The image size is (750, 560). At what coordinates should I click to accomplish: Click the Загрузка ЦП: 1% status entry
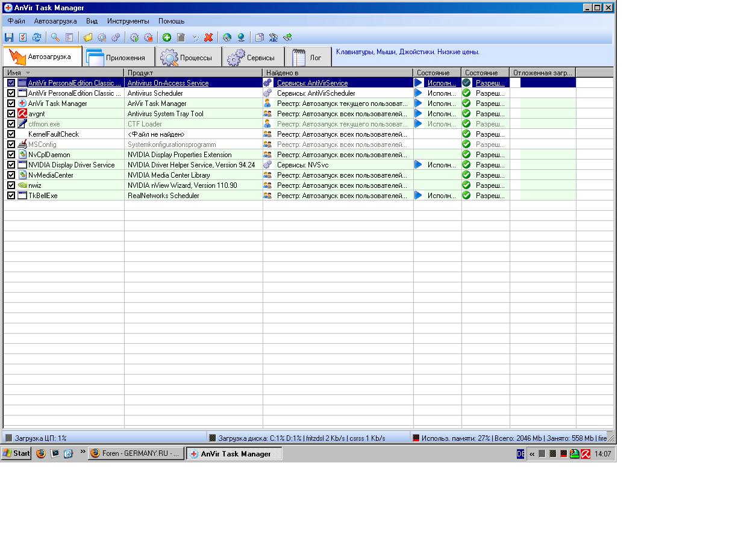[41, 438]
